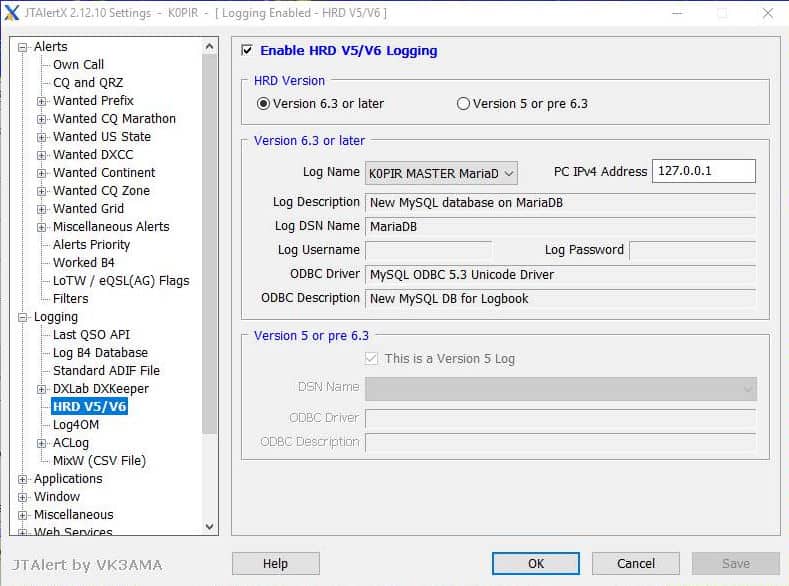Select CQ and QRZ tree item
This screenshot has width=789, height=586.
tap(88, 82)
